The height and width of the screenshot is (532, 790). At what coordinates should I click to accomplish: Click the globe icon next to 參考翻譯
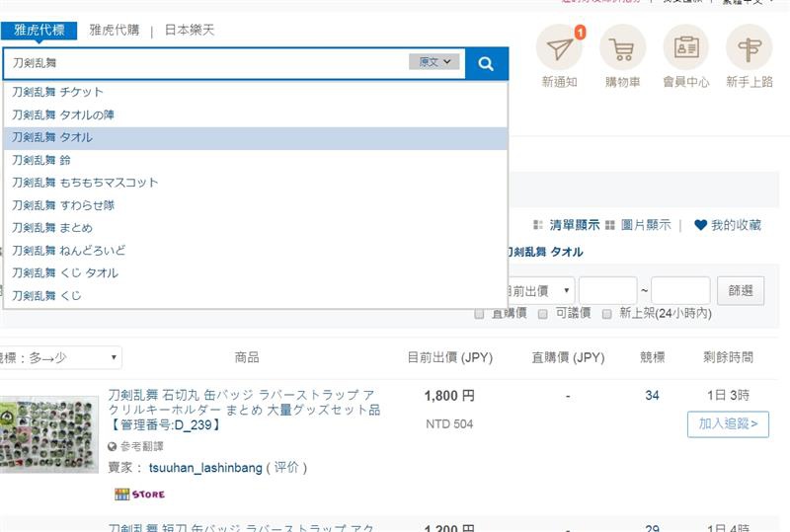point(113,446)
